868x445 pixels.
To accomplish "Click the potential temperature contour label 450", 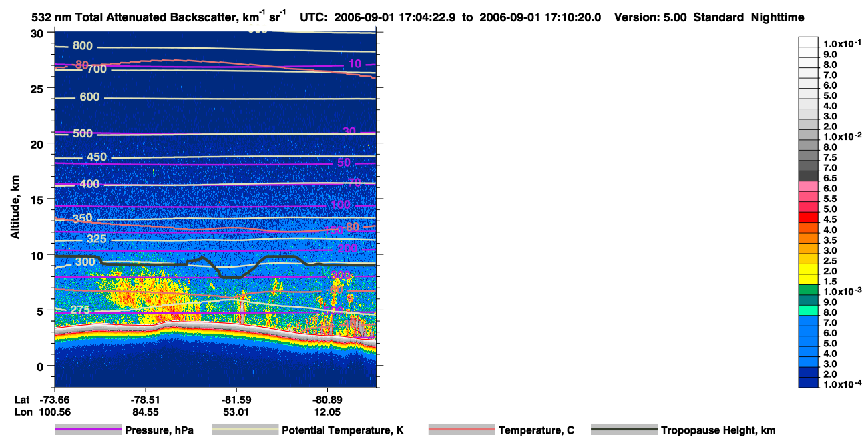I will click(x=97, y=157).
